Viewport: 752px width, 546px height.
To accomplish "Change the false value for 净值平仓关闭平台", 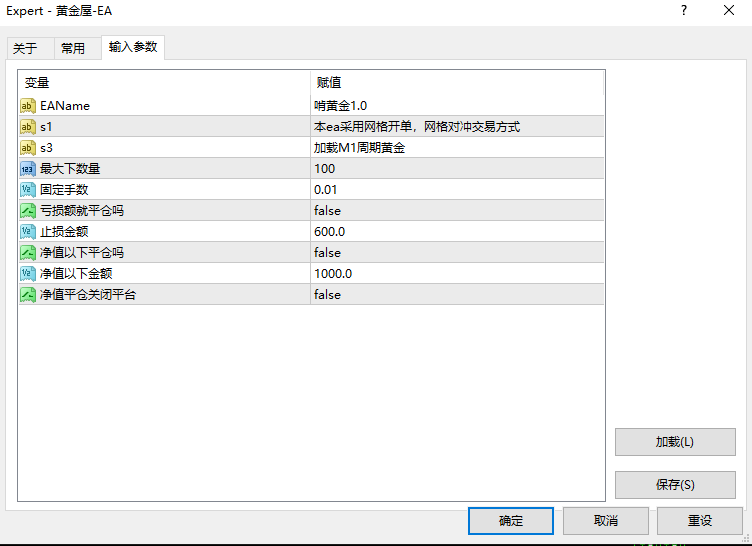I will pos(327,295).
